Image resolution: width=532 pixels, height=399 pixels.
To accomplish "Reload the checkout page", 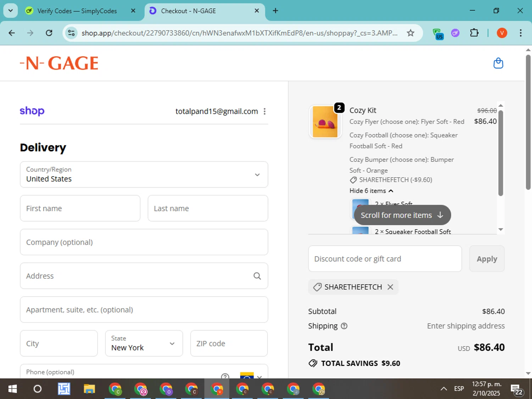I will pyautogui.click(x=49, y=33).
